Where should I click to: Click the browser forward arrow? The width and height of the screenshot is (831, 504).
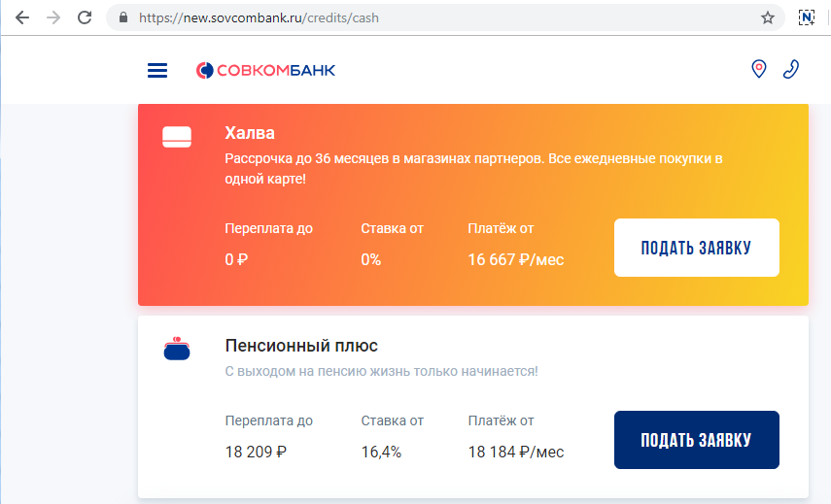click(53, 18)
